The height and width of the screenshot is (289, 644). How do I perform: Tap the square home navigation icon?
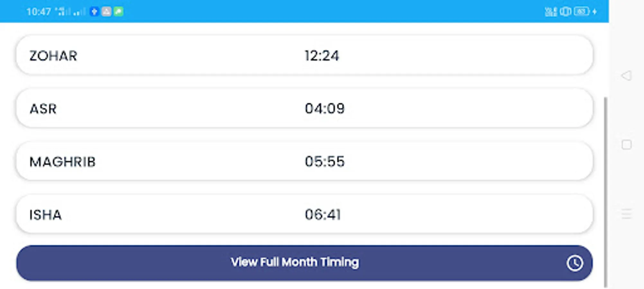pos(626,145)
